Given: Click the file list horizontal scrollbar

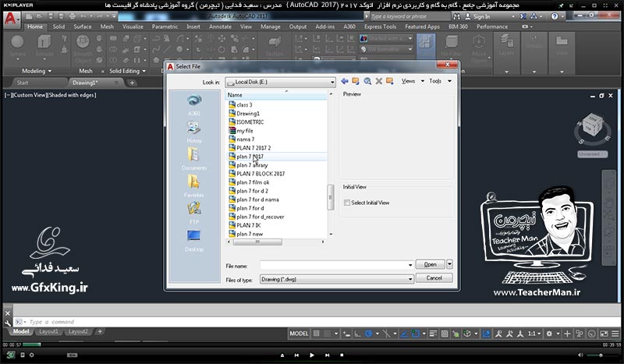Looking at the screenshot, I should (x=275, y=242).
